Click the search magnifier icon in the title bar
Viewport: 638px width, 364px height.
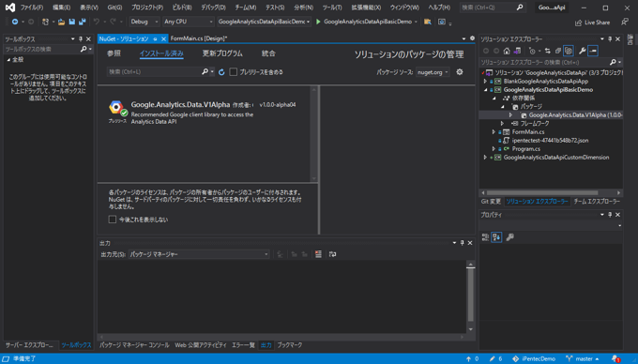pyautogui.click(x=520, y=8)
